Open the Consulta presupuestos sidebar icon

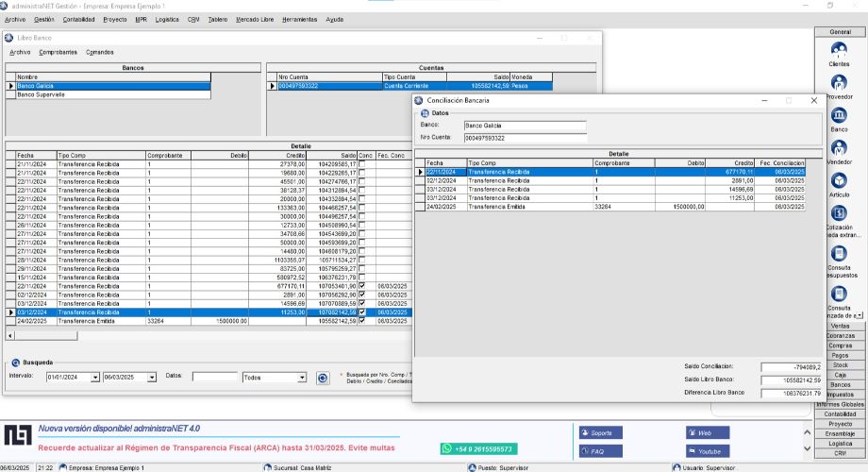[x=839, y=254]
